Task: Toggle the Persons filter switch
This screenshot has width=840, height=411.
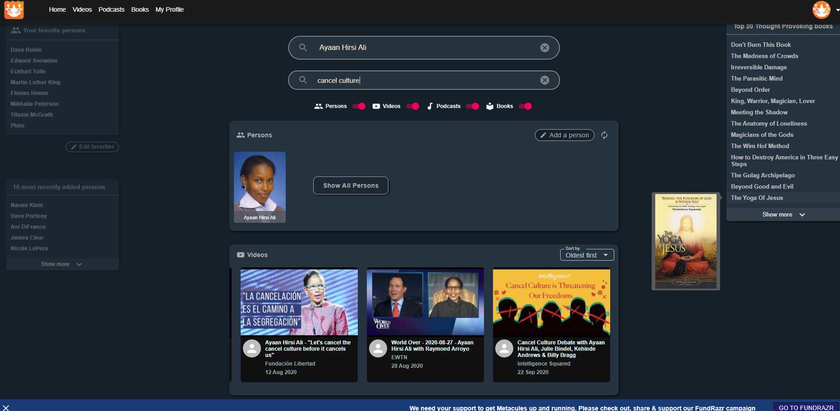Action: pyautogui.click(x=359, y=106)
